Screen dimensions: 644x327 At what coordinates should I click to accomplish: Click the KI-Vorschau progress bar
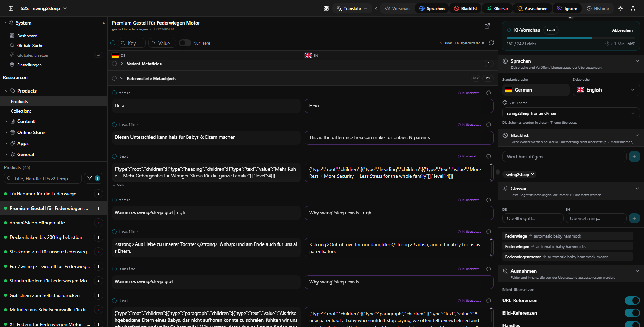pyautogui.click(x=571, y=38)
